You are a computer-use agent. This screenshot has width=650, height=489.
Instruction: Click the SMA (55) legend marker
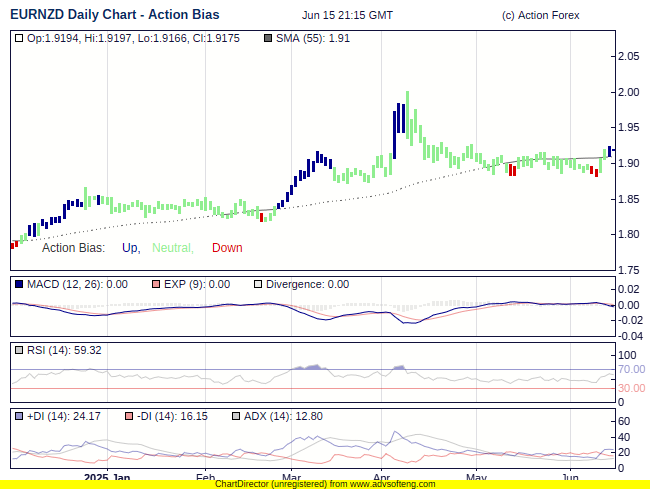click(267, 38)
